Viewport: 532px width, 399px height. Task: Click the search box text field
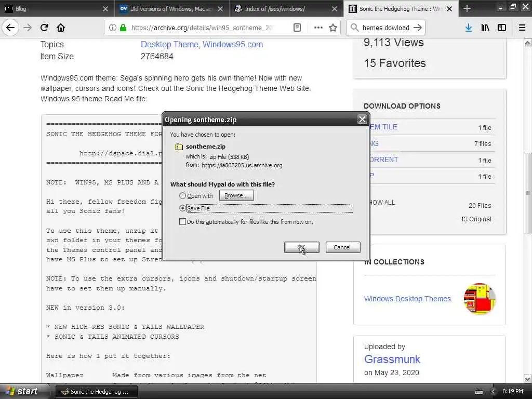[x=386, y=28]
